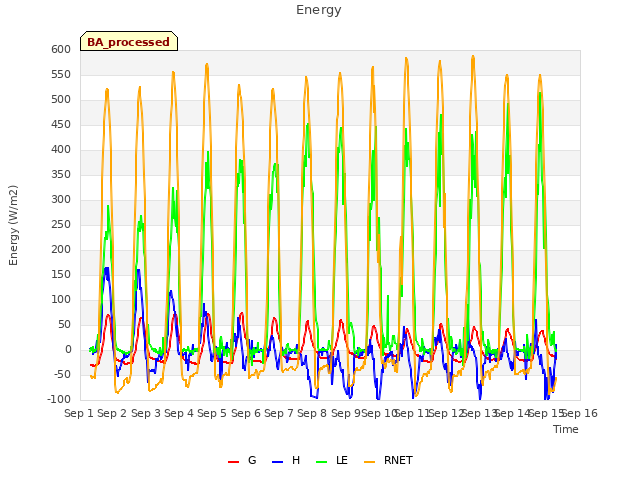
Task: Click the x-axis tick label Sep 5
Action: pos(212,413)
